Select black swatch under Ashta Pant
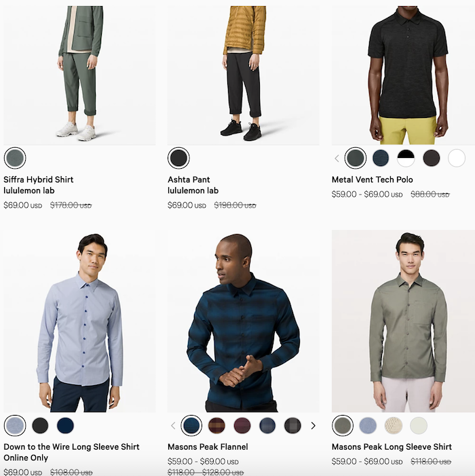The image size is (475, 476). (x=178, y=158)
